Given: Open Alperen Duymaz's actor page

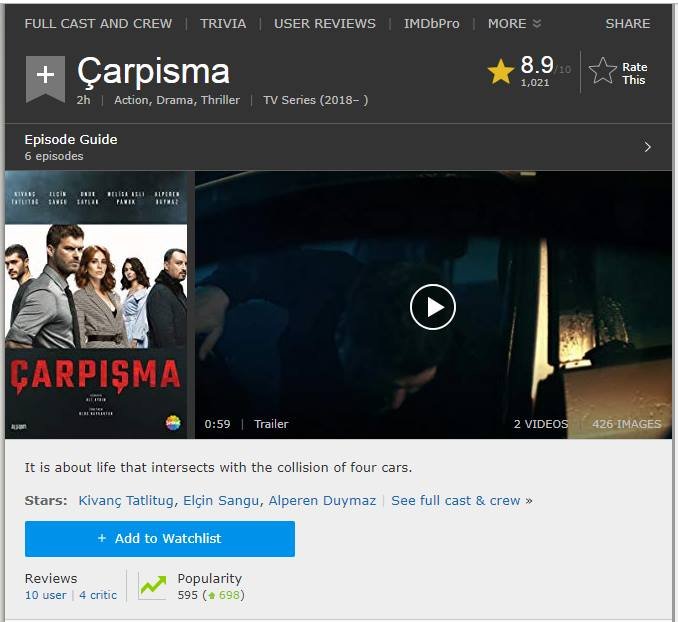Looking at the screenshot, I should pos(320,500).
